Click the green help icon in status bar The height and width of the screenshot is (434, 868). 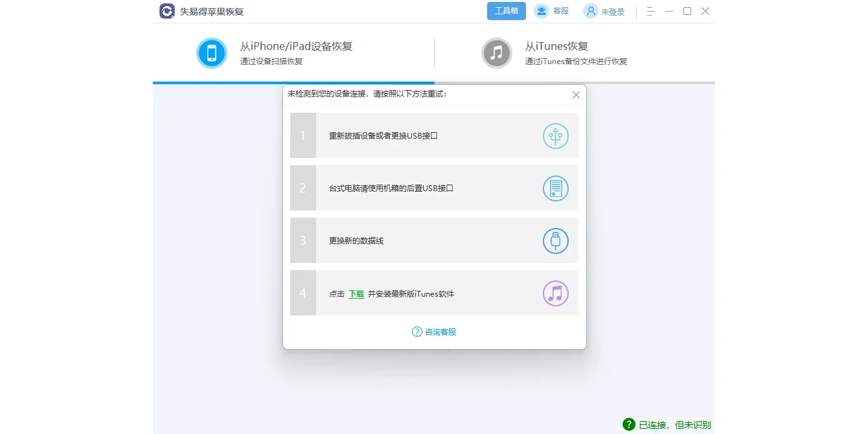(x=629, y=424)
